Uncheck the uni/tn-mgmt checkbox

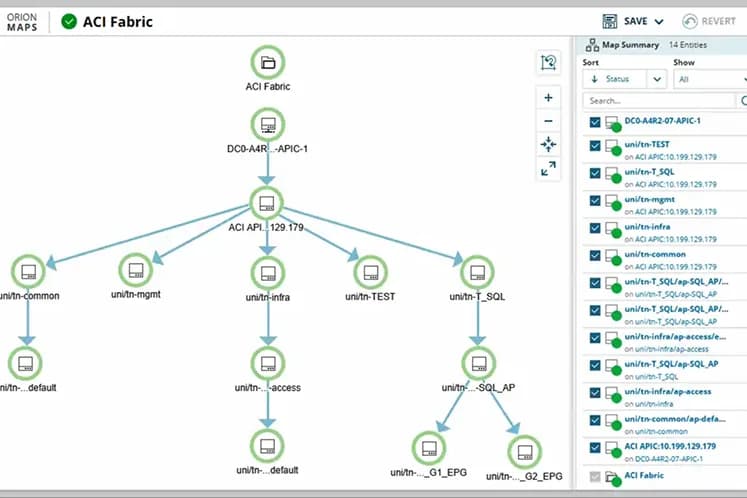(x=595, y=201)
